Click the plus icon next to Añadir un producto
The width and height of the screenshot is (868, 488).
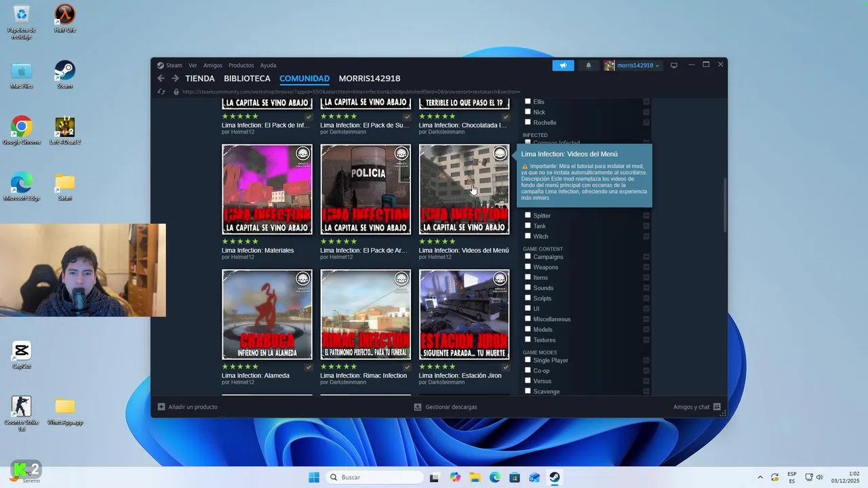(x=161, y=407)
